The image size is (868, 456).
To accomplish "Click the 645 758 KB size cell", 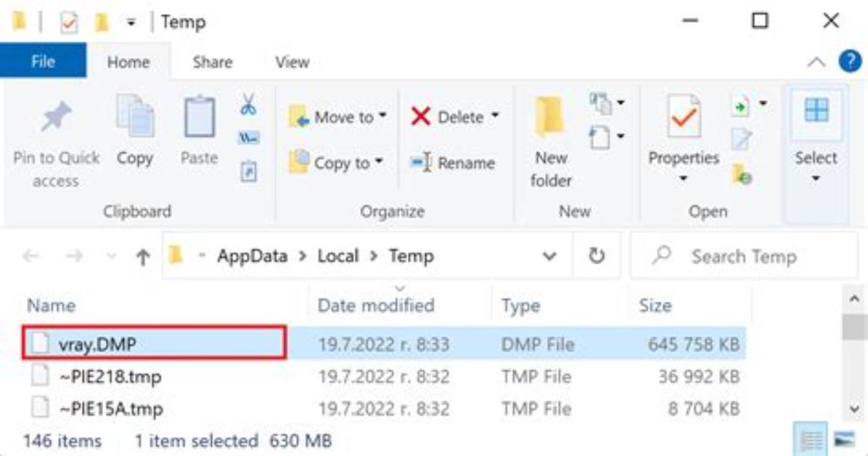I will 694,344.
